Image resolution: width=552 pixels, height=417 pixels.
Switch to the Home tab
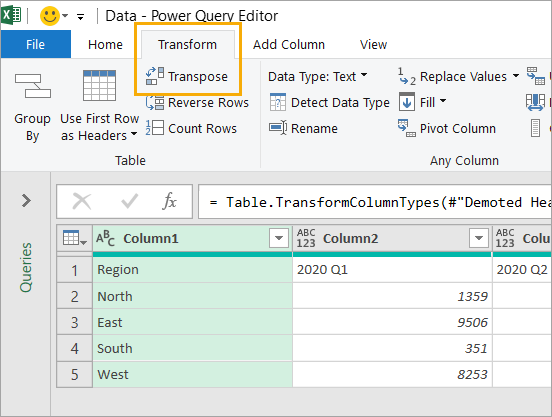click(x=105, y=45)
